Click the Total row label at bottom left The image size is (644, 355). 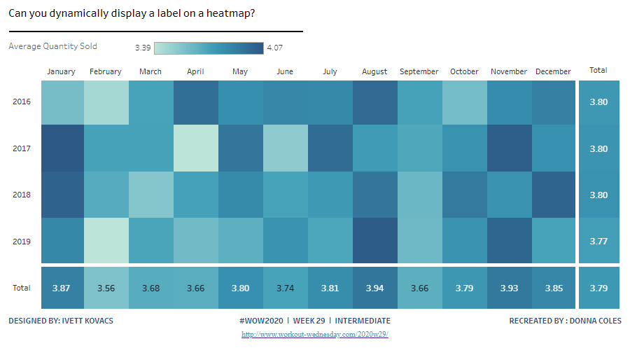click(x=22, y=288)
